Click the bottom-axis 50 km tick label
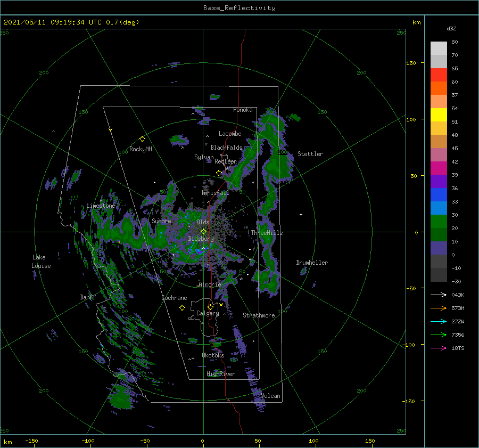Viewport: 479px width, 448px height. (x=258, y=441)
